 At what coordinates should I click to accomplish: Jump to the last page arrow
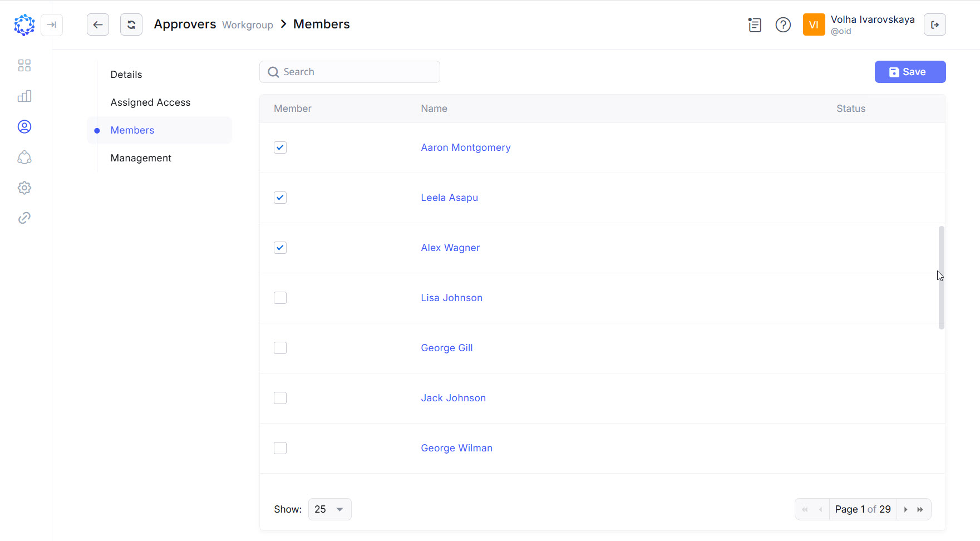(920, 509)
